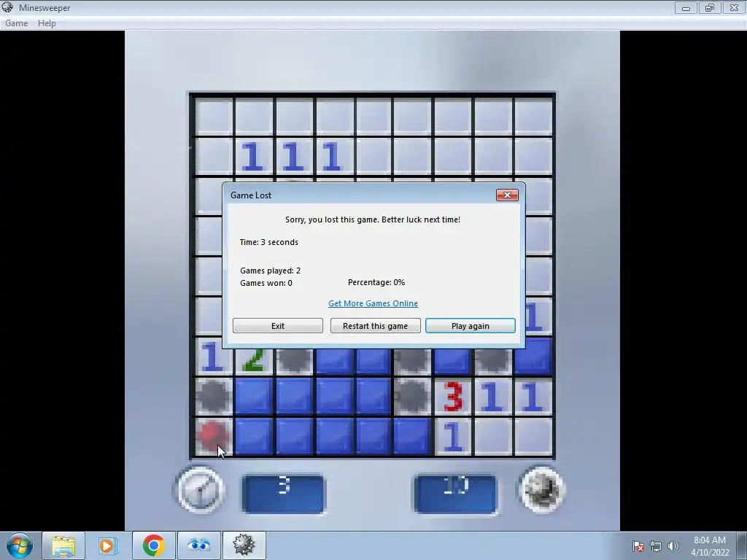Click the mine counter icon
Viewport: 747px width, 560px height.
coord(541,490)
